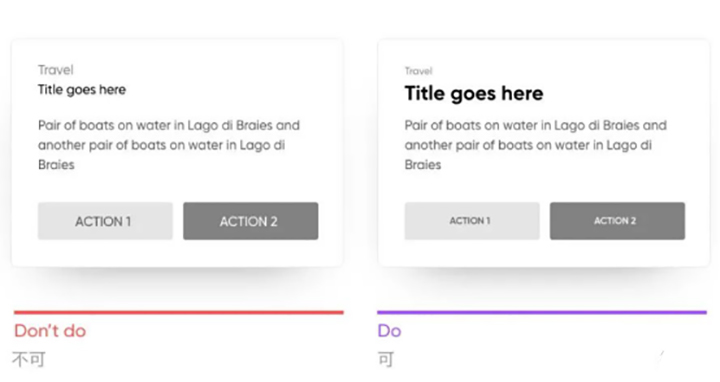
Task: Click the Chinese '可' text under Do
Action: tap(386, 359)
